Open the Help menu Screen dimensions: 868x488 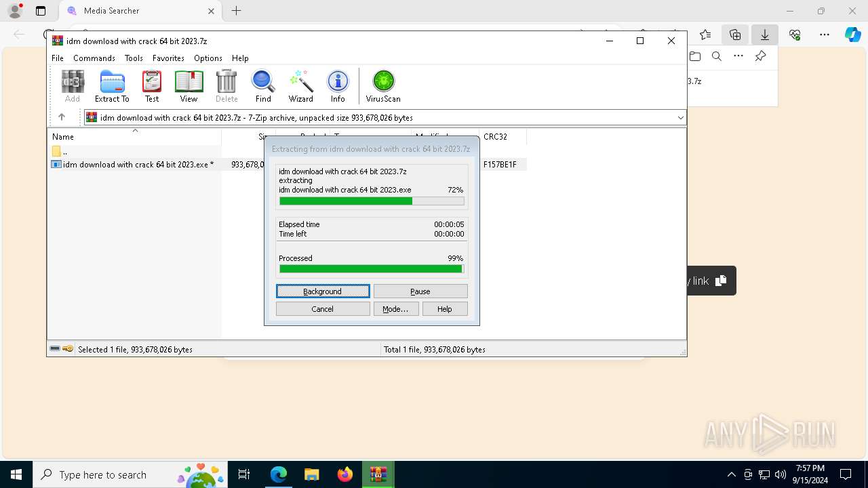point(240,58)
